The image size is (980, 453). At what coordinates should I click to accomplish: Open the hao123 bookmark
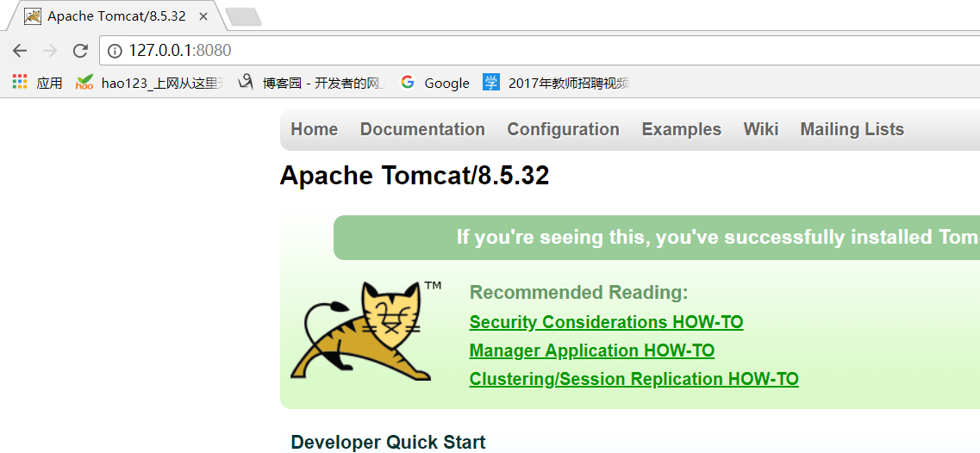click(x=150, y=83)
